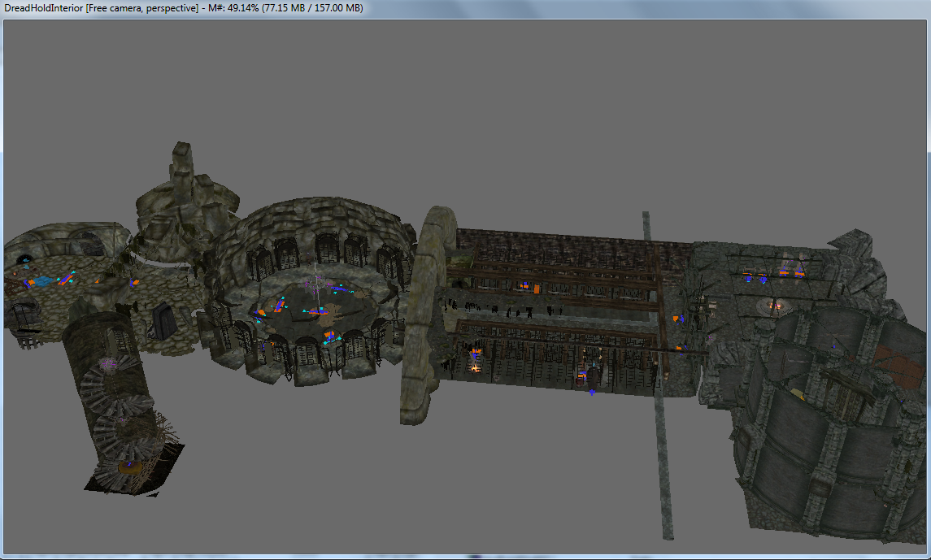
Task: Select the golden basin at staircase bottom
Action: click(x=126, y=467)
